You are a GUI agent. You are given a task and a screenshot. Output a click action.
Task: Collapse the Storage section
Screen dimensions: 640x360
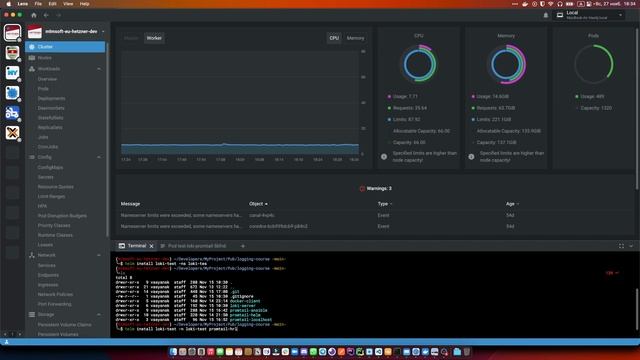pos(99,315)
